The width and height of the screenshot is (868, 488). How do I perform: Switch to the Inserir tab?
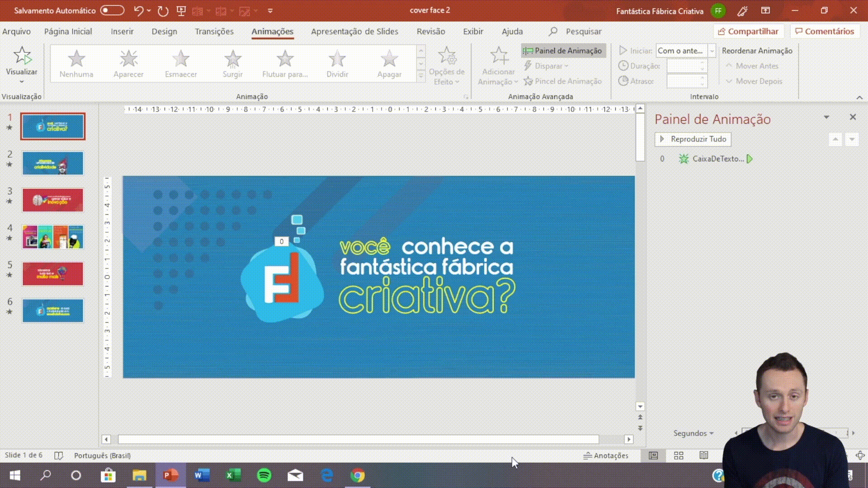point(122,31)
